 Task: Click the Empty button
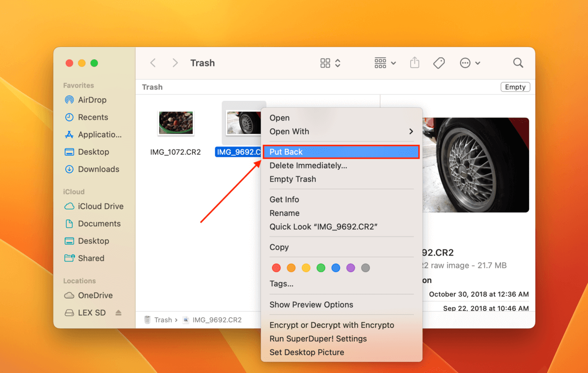click(515, 87)
